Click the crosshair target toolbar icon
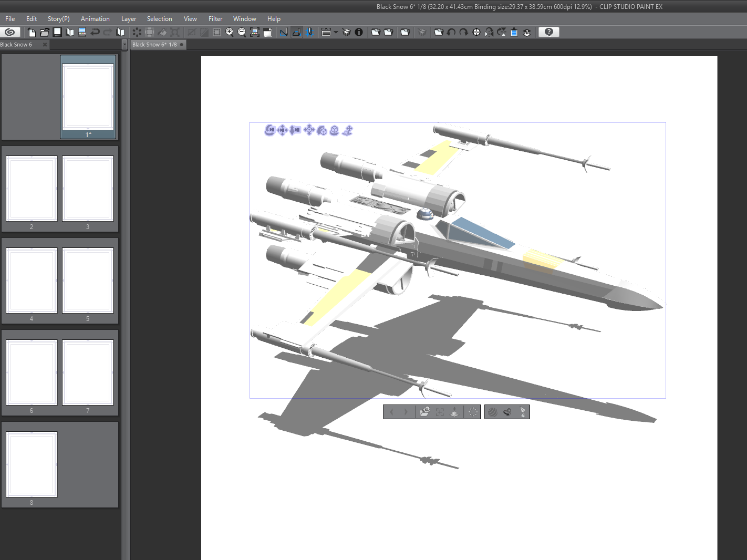 476,32
